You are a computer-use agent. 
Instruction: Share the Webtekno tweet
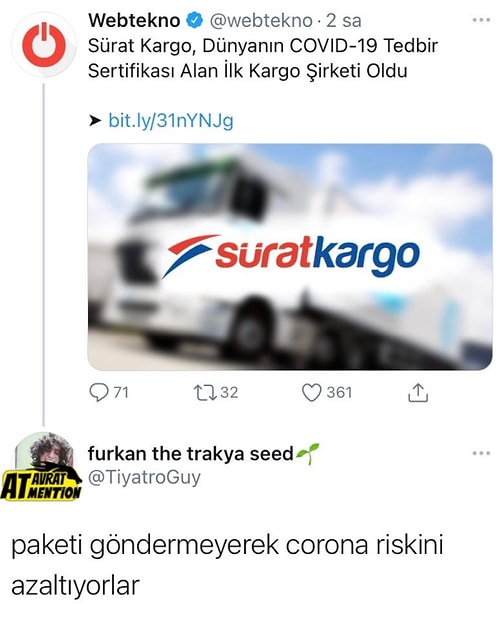(418, 392)
